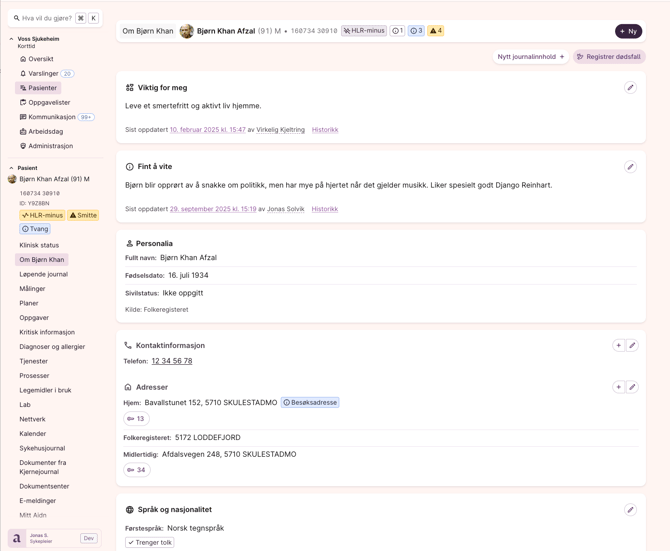Viewport: 670px width, 551px height.
Task: Click the Tvang tag in sidebar
Action: point(35,229)
